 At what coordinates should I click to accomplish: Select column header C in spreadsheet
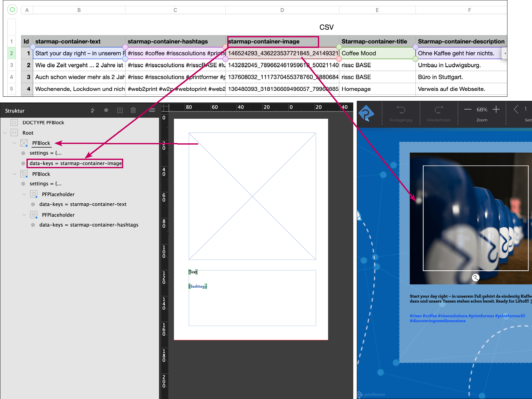(175, 10)
